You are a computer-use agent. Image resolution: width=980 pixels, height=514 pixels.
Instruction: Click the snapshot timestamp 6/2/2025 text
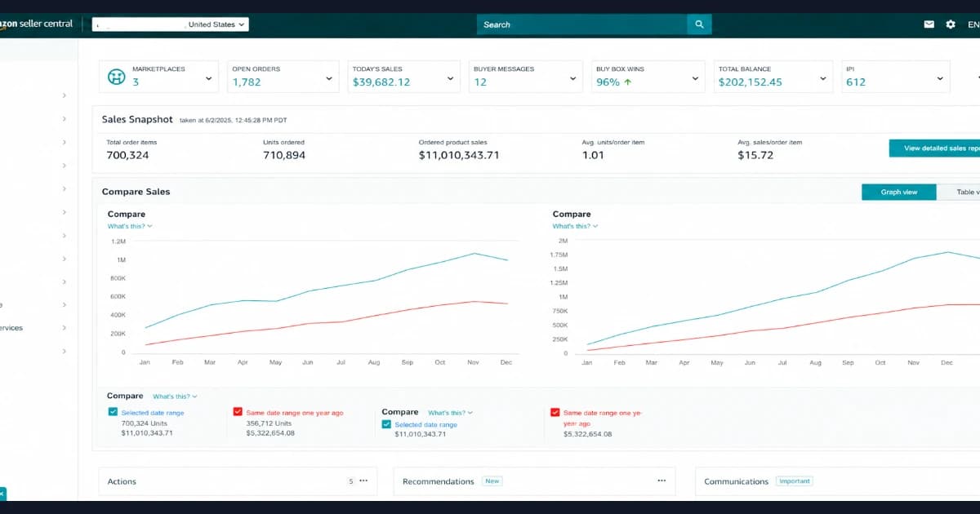point(234,120)
